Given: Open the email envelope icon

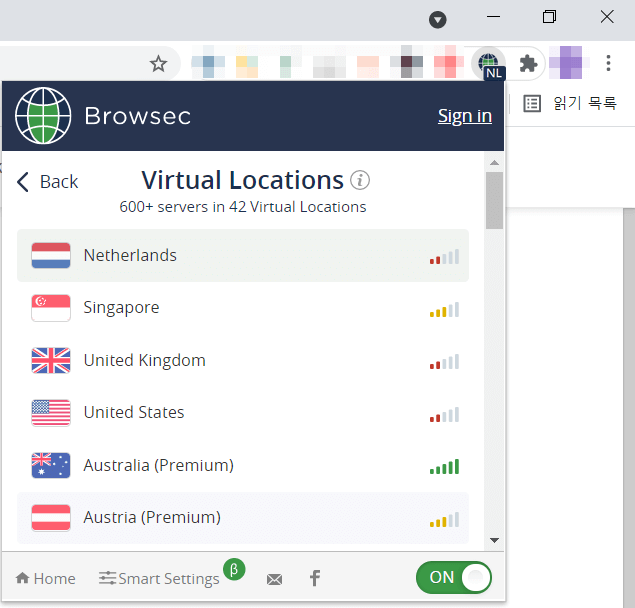Looking at the screenshot, I should [x=274, y=579].
